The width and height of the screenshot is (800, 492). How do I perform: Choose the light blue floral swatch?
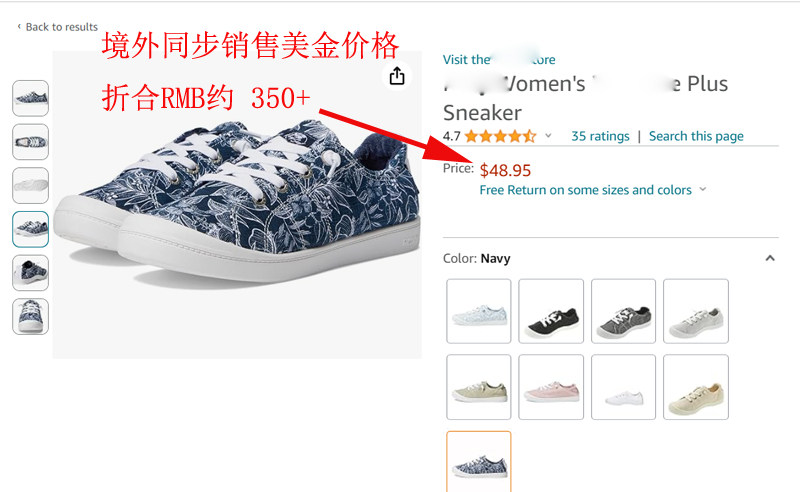tap(479, 311)
